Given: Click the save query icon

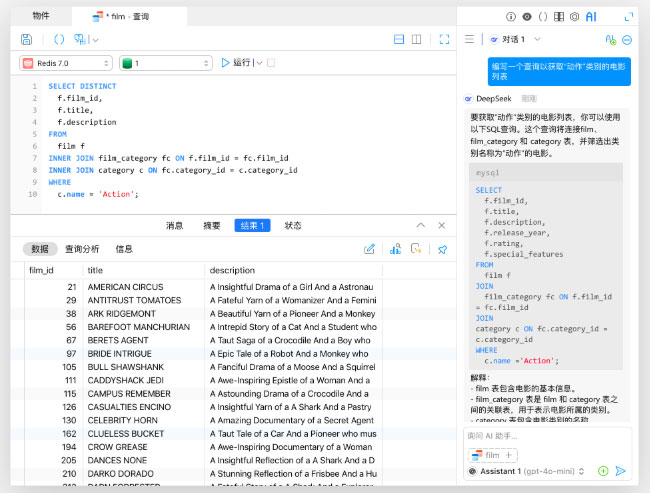Looking at the screenshot, I should (26, 39).
